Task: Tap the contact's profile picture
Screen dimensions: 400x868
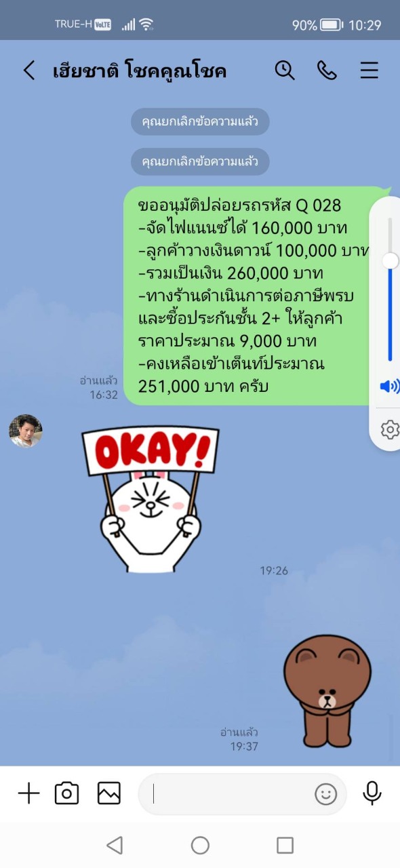Action: tap(26, 431)
